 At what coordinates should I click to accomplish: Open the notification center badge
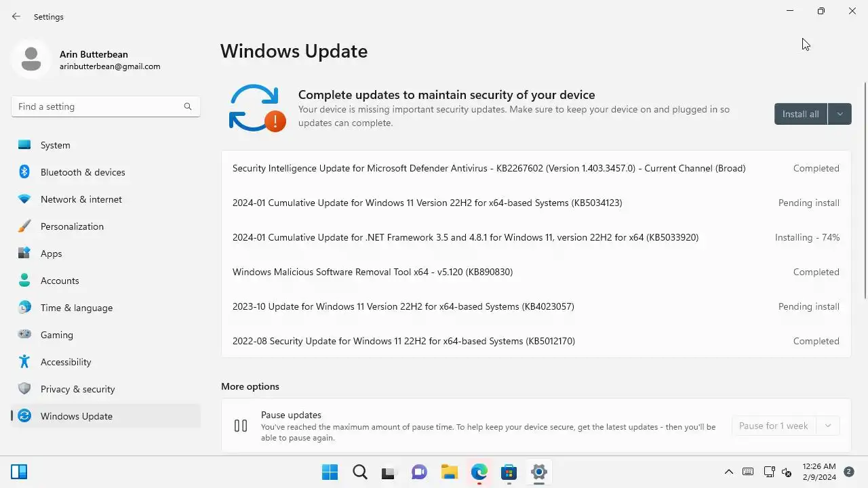pyautogui.click(x=849, y=472)
